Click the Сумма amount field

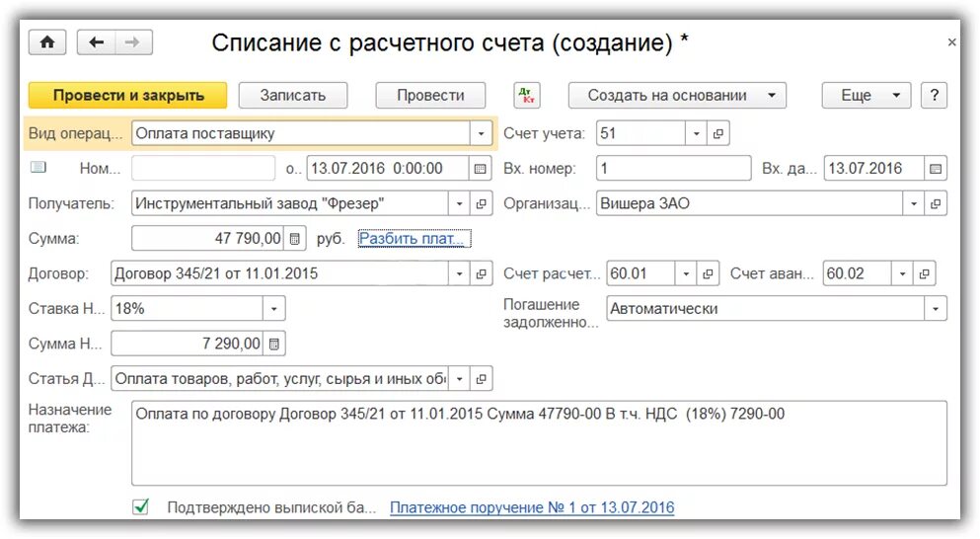[208, 239]
